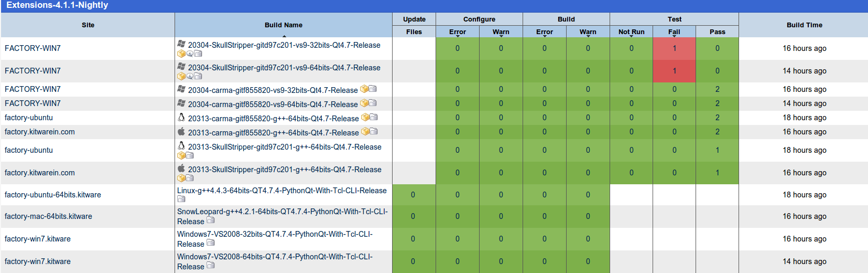The image size is (868, 273).
Task: Click factory-mac-64bits.kitware site link
Action: 48,216
